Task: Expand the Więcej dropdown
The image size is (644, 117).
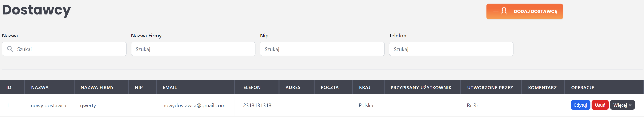Action: (622, 105)
